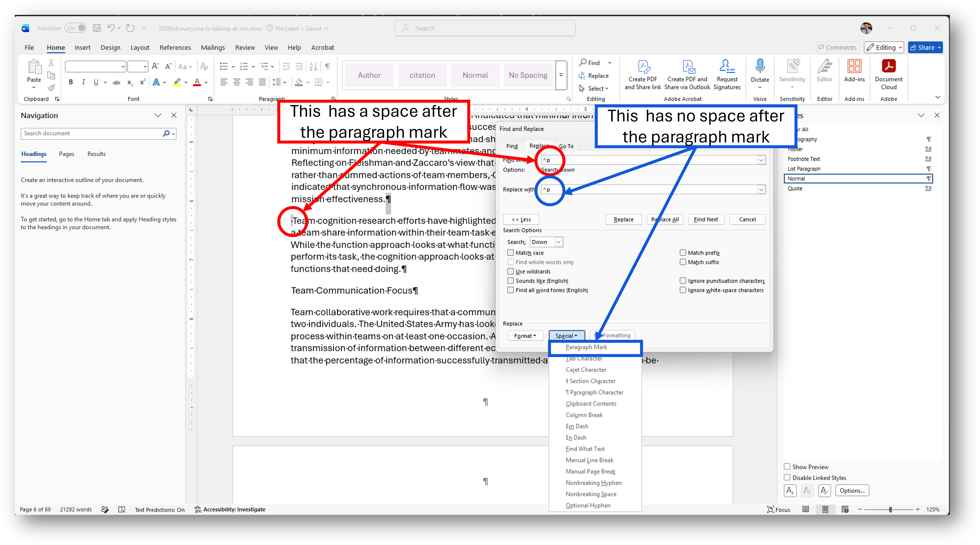Open the Special dropdown button
Screen dimensions: 980x545
pyautogui.click(x=566, y=336)
